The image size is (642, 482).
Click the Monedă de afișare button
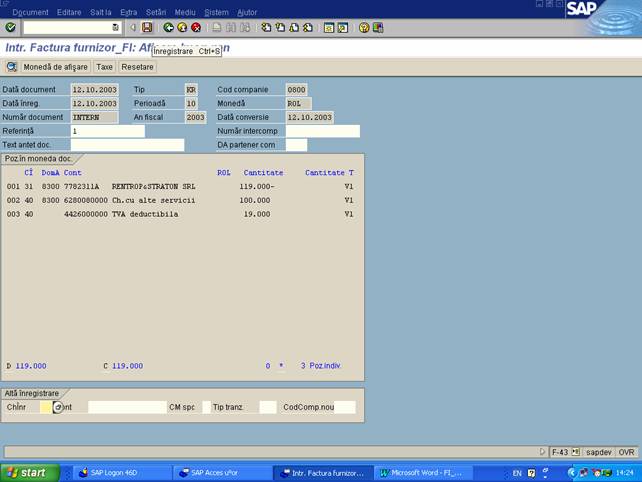(55, 67)
